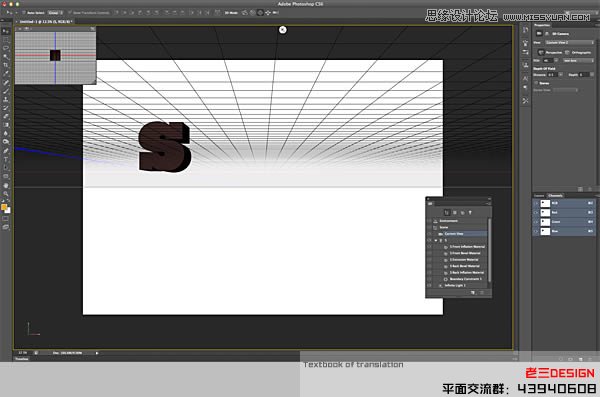Select the Eyedropper tool
This screenshot has height=397, width=600.
[6, 74]
